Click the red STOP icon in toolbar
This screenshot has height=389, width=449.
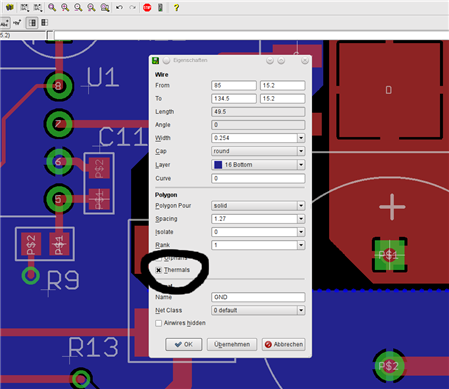[147, 7]
